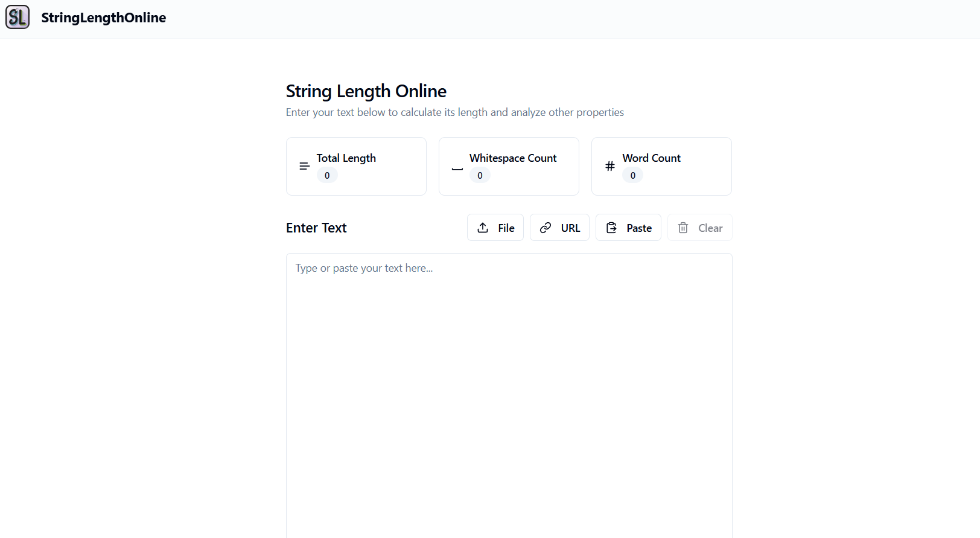Click the Total Length value badge

pyautogui.click(x=327, y=176)
